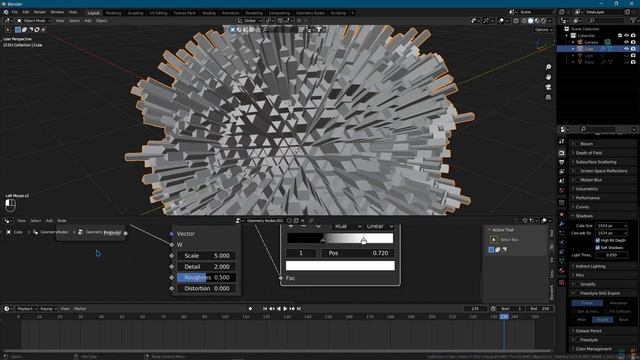Click the viewport zoom magnifier icon
The image size is (640, 360).
coord(548,67)
